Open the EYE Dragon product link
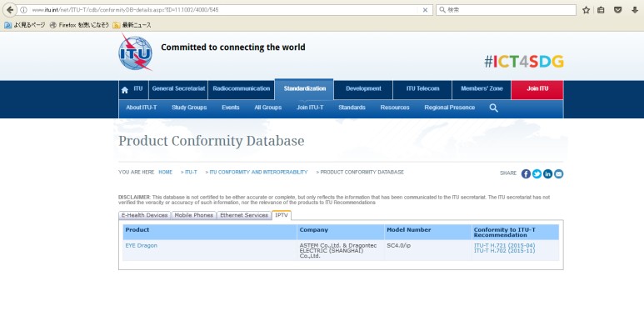 click(142, 246)
